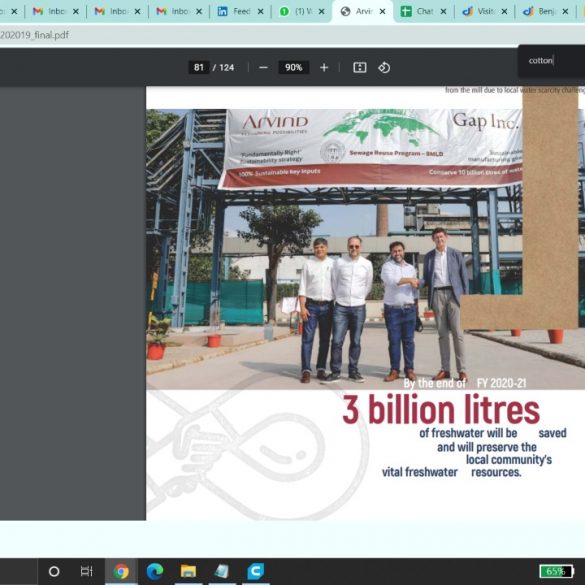The width and height of the screenshot is (585, 585).
Task: Close the first Gmail Inbox tab
Action: 76,12
